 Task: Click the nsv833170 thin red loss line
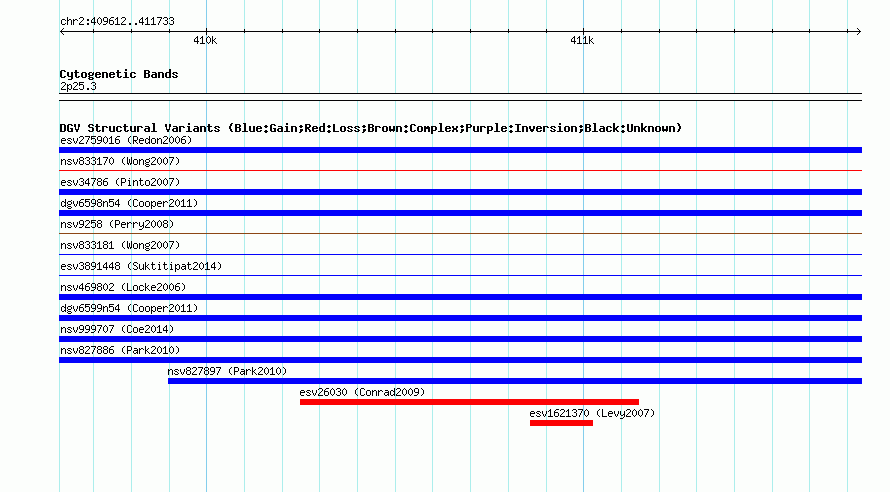pos(460,170)
